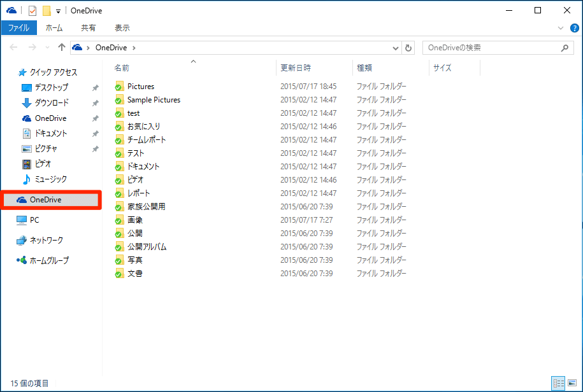Screen dimensions: 583x392
Task: Click the date 2015/07/17 18:45
Action: click(308, 87)
